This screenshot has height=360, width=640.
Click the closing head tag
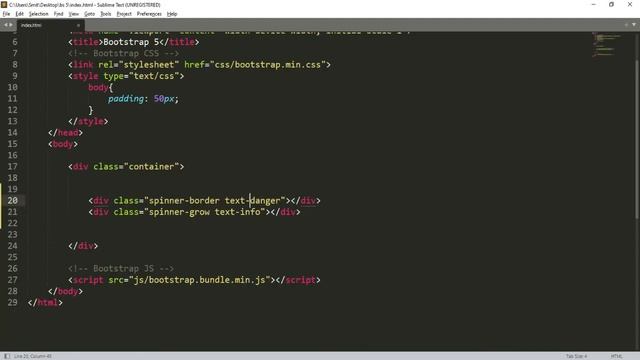(x=65, y=133)
